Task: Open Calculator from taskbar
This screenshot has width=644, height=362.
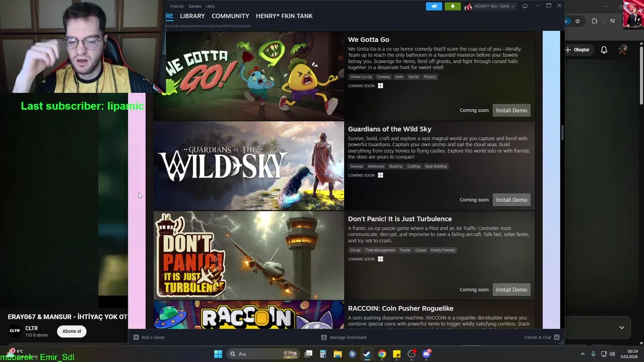Action: pos(323,354)
